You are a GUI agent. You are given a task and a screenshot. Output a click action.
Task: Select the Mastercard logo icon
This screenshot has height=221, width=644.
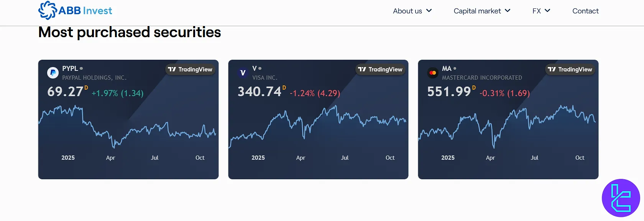(432, 73)
